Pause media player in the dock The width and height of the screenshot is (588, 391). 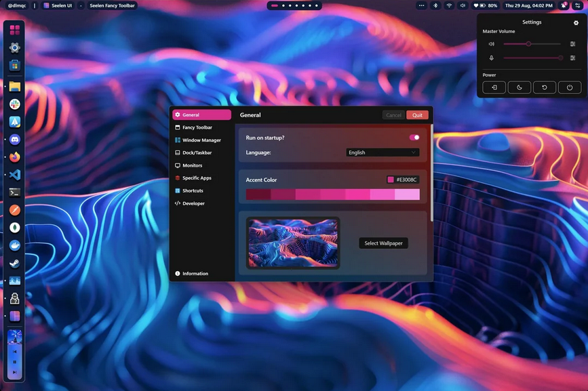pos(15,362)
